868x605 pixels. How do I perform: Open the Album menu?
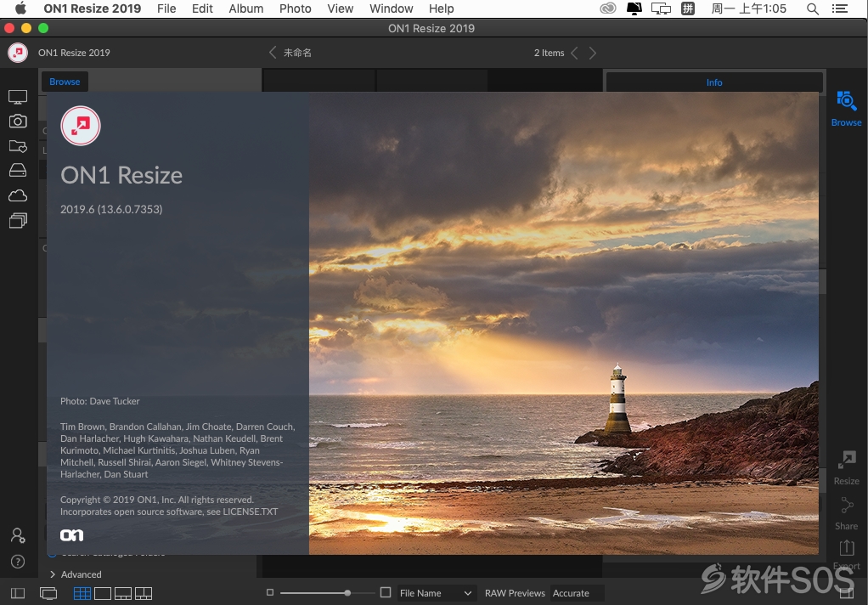coord(245,8)
